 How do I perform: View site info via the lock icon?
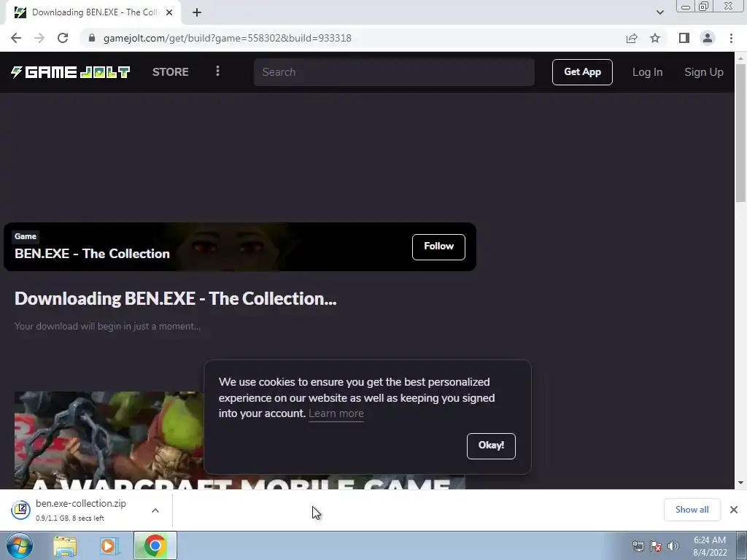(x=92, y=38)
